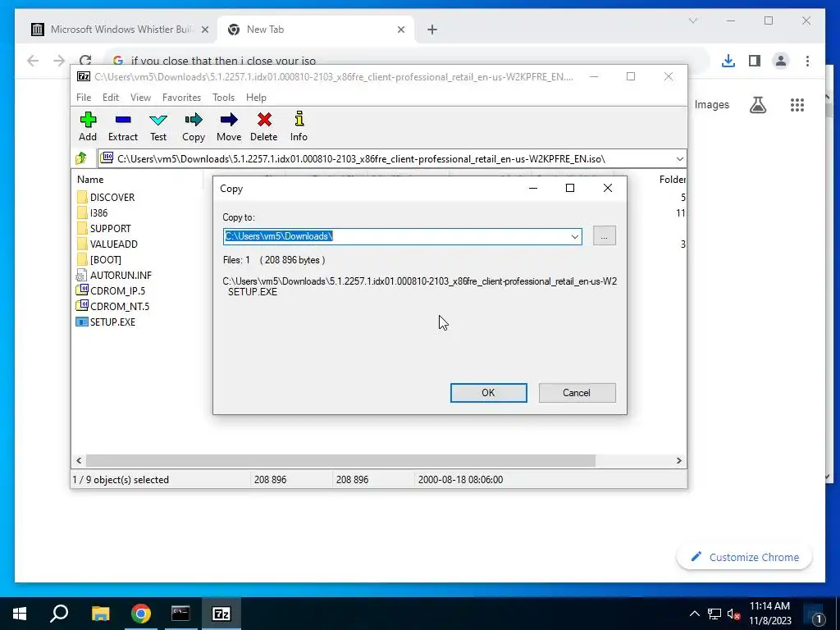
Task: Expand the 7-Zip address bar dropdown
Action: [x=679, y=159]
